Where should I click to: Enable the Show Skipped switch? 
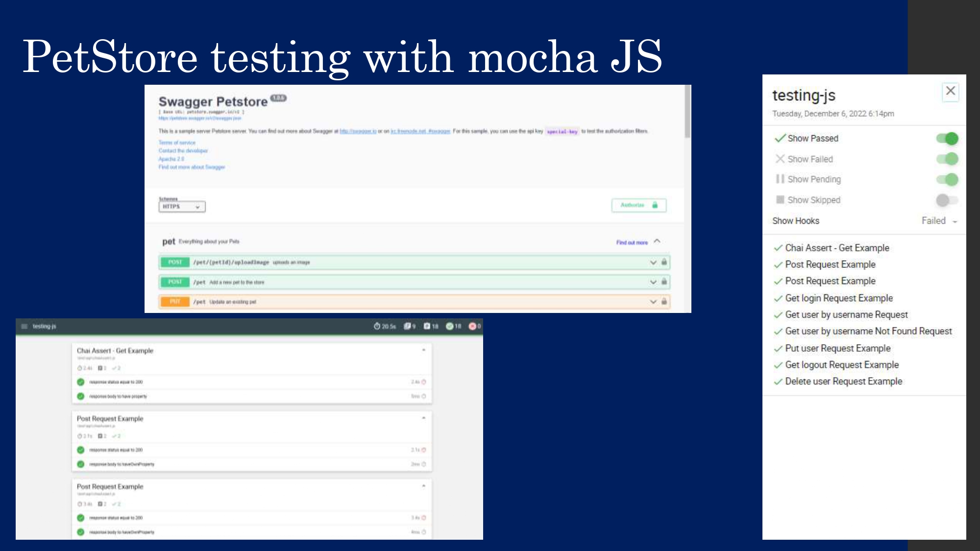pos(947,200)
